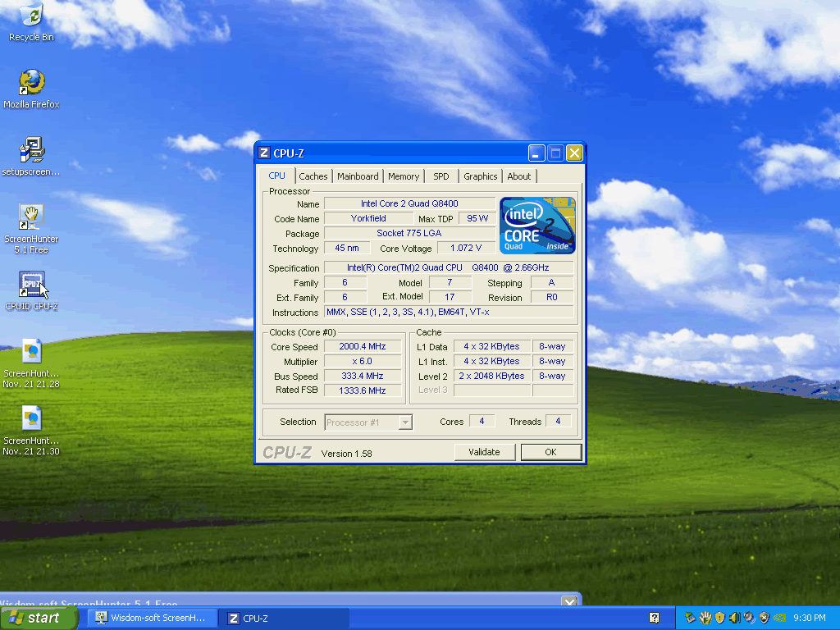Image resolution: width=840 pixels, height=630 pixels.
Task: Click the Yorkfield code name value
Action: coord(368,218)
